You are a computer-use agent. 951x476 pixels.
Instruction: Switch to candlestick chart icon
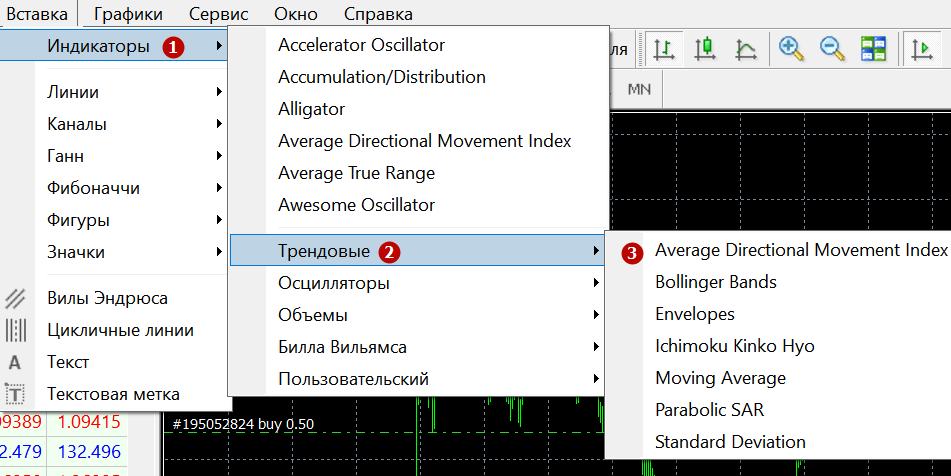click(705, 49)
